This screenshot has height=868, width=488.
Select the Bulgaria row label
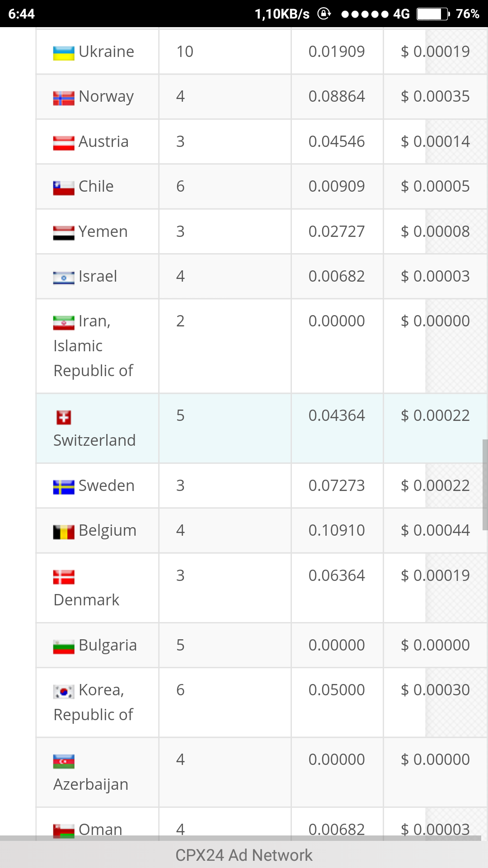tap(108, 645)
